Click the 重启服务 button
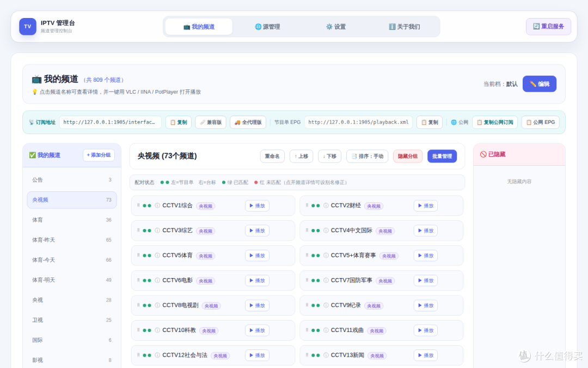 click(548, 27)
